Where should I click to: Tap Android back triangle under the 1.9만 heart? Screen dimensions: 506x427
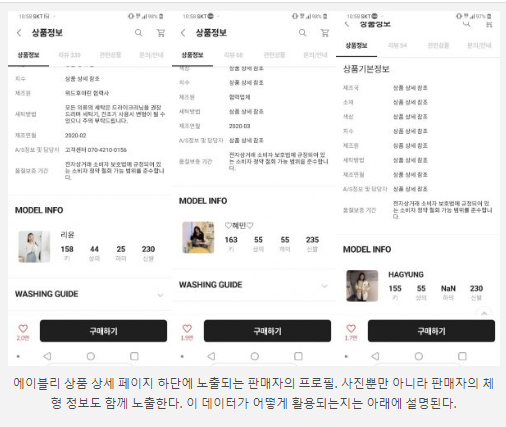(211, 356)
